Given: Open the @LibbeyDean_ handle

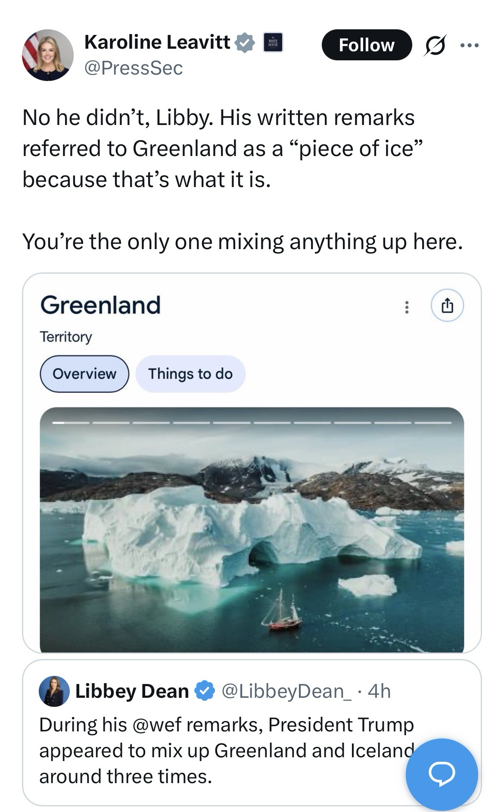Looking at the screenshot, I should tap(286, 691).
